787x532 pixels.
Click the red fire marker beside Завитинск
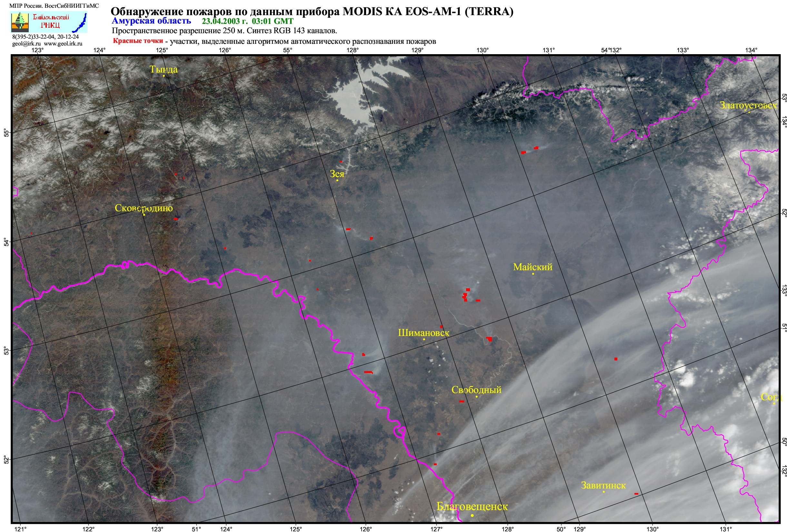pos(636,494)
